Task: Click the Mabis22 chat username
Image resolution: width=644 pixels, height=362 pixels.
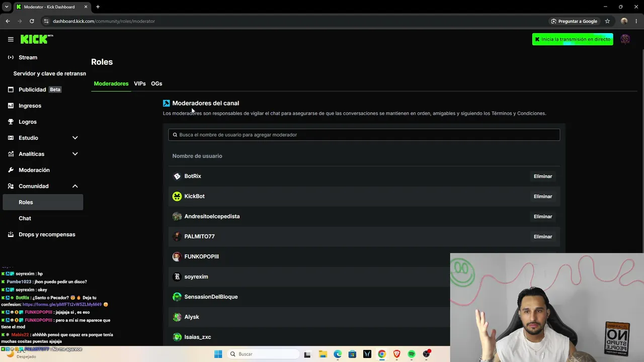Action: coord(20,334)
